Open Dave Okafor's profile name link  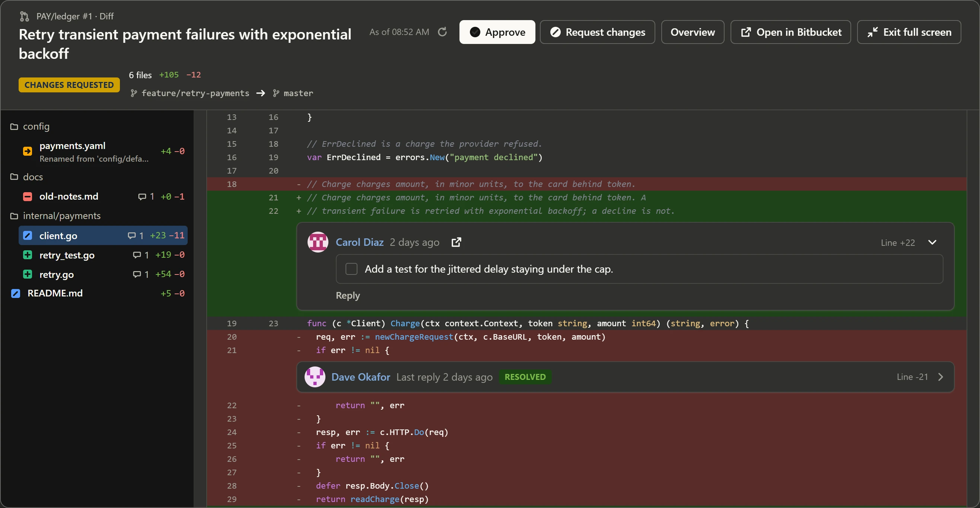point(361,377)
